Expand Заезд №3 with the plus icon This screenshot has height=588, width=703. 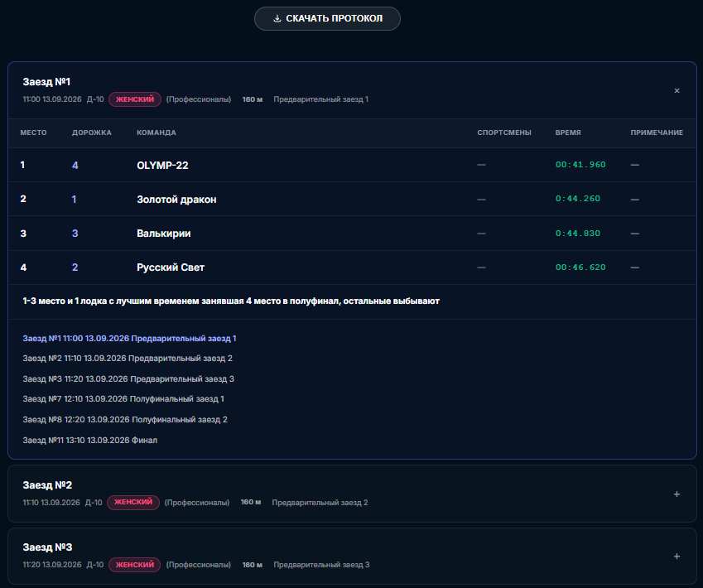677,557
